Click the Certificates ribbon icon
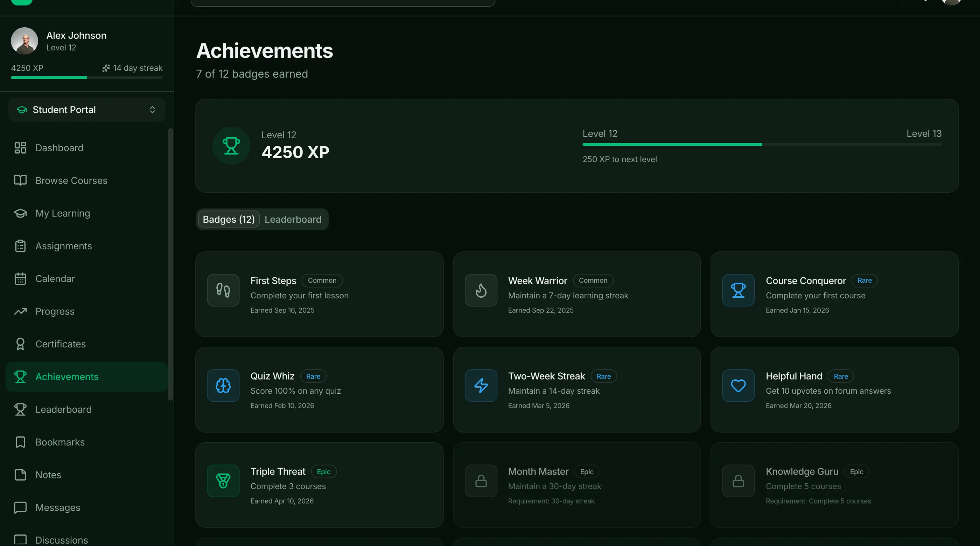 pos(20,344)
